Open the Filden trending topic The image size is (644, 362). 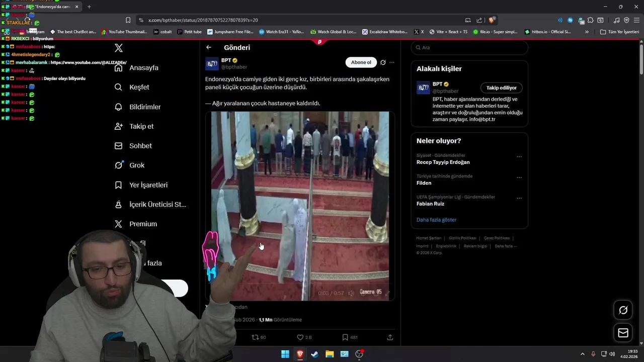(424, 183)
